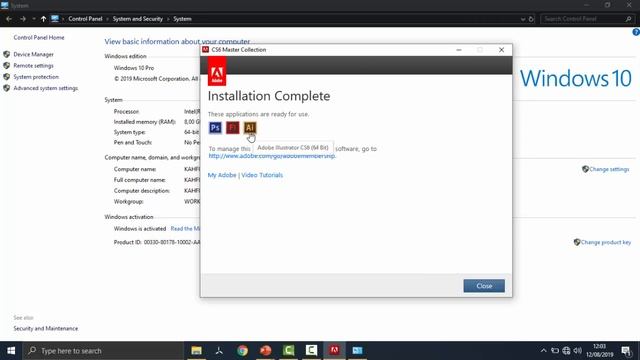Viewport: 640px width, 360px height.
Task: Open the taskbar clock and date
Action: pos(600,351)
